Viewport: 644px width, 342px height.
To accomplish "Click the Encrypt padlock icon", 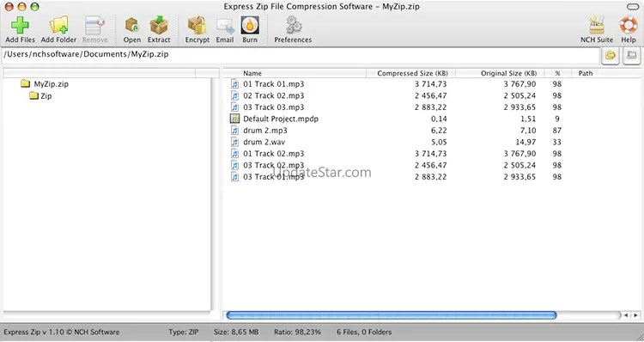I will click(197, 26).
